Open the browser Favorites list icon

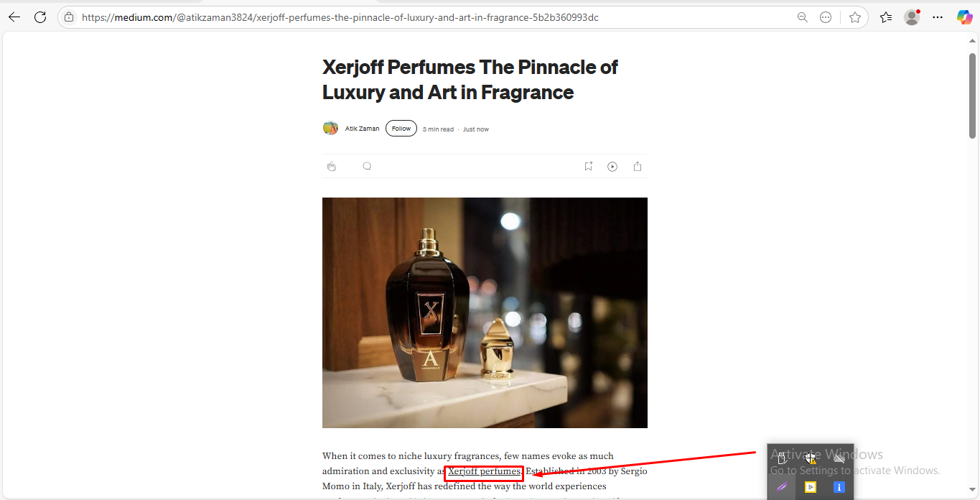click(886, 17)
